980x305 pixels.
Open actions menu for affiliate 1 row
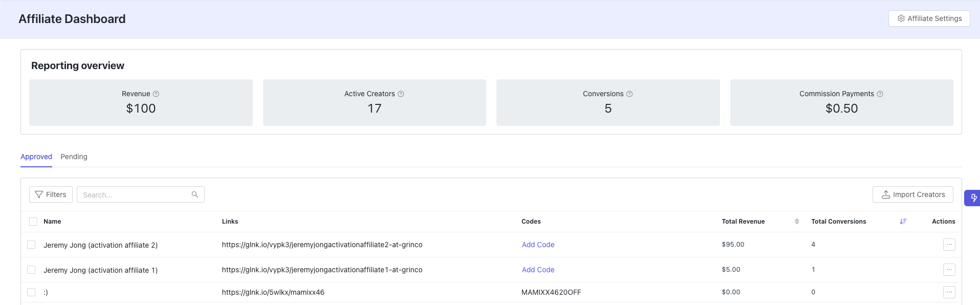click(x=949, y=270)
